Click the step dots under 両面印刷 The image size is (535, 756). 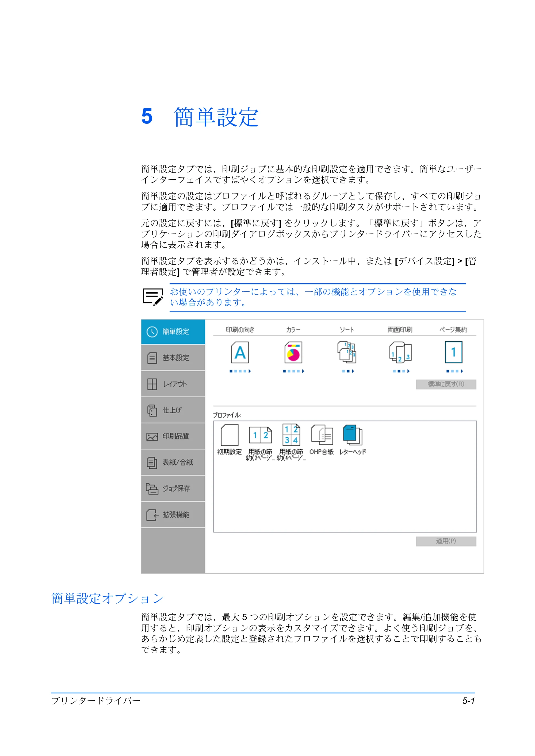point(401,371)
